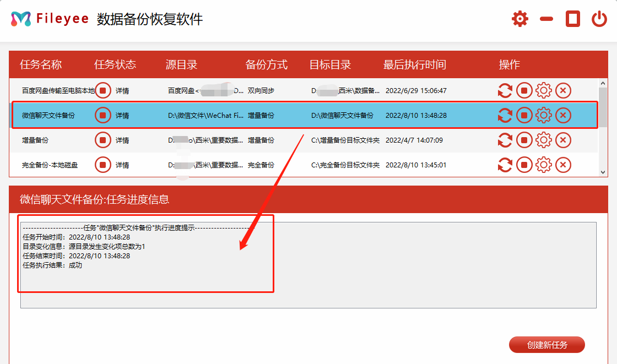The width and height of the screenshot is (617, 364).
Task: Stop the 百度网盘传输至电脑本地 task in operation column
Action: coord(524,90)
